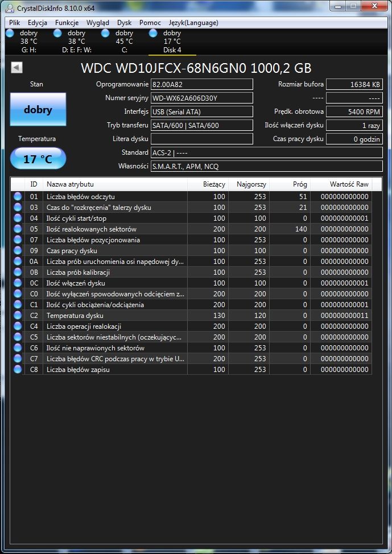Click the 'Próg' column header
The height and width of the screenshot is (554, 392).
pos(290,184)
